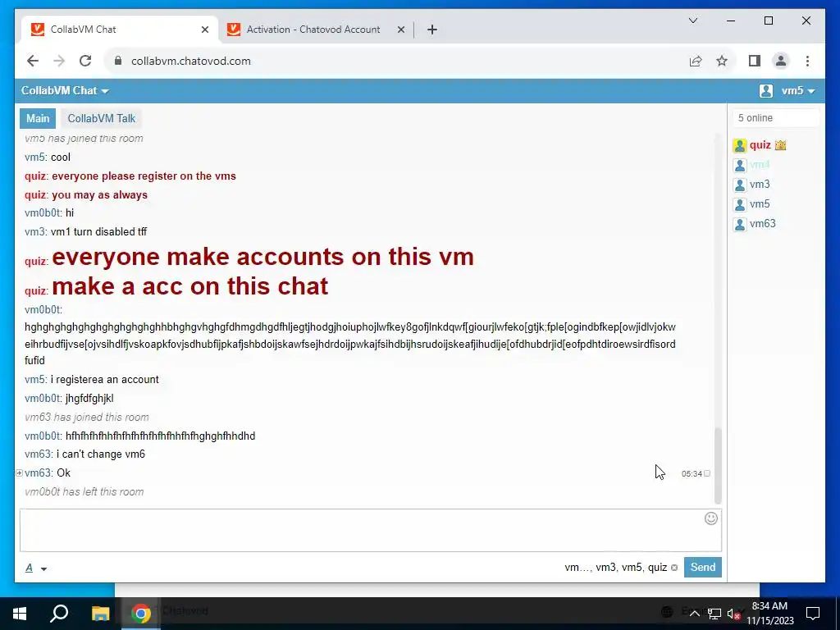Viewport: 840px width, 630px height.
Task: Open File Explorer from taskbar
Action: (x=100, y=614)
